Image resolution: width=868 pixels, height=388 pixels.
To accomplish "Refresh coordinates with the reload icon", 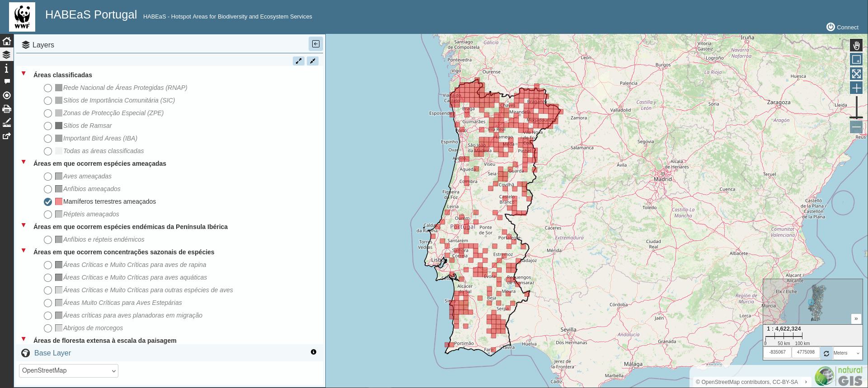I will click(x=826, y=353).
